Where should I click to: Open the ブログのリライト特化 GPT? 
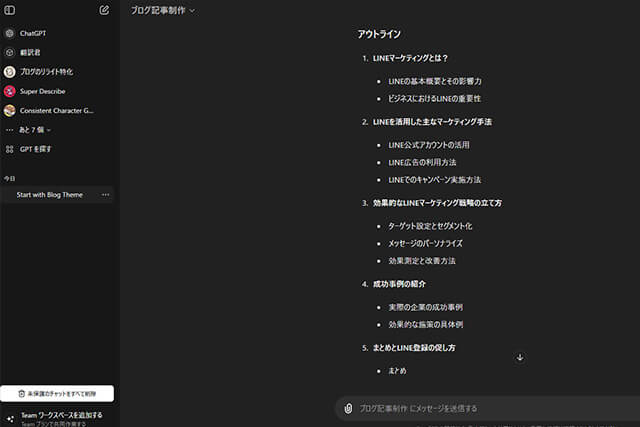46,72
